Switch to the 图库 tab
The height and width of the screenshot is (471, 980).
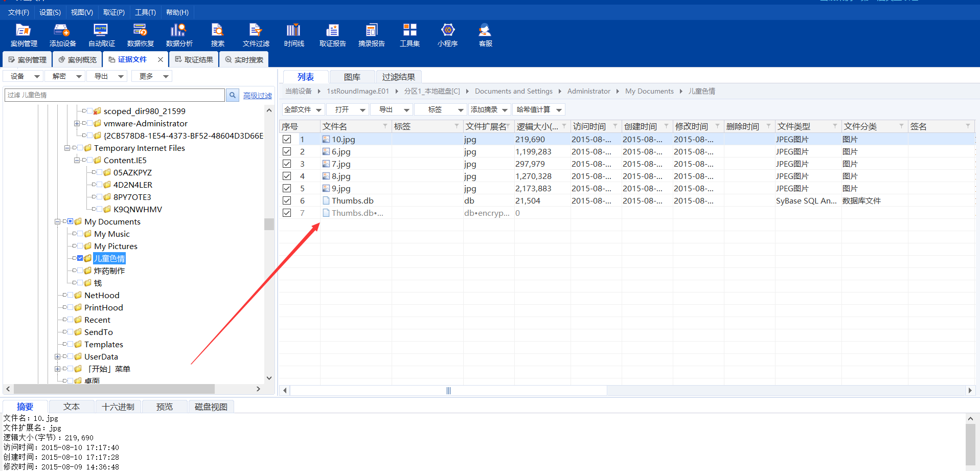[x=352, y=77]
